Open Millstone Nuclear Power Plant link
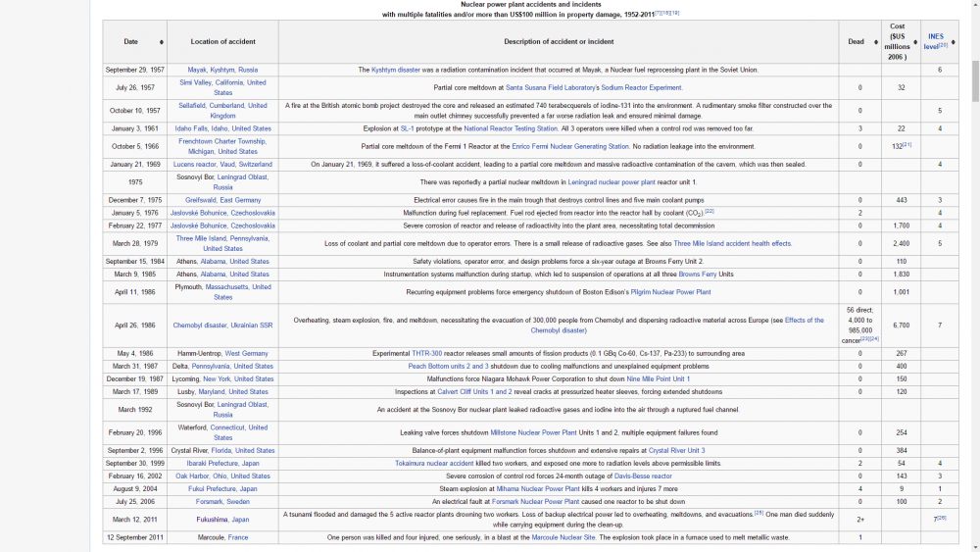980x552 pixels. (x=533, y=432)
